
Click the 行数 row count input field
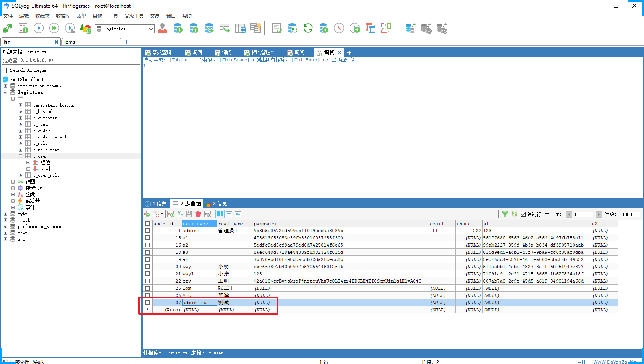631,214
